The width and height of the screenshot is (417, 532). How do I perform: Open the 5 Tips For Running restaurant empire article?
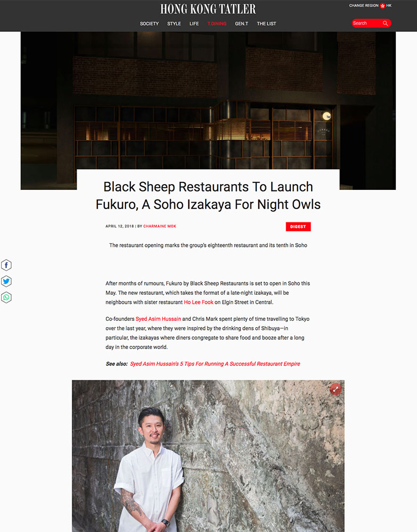click(215, 364)
